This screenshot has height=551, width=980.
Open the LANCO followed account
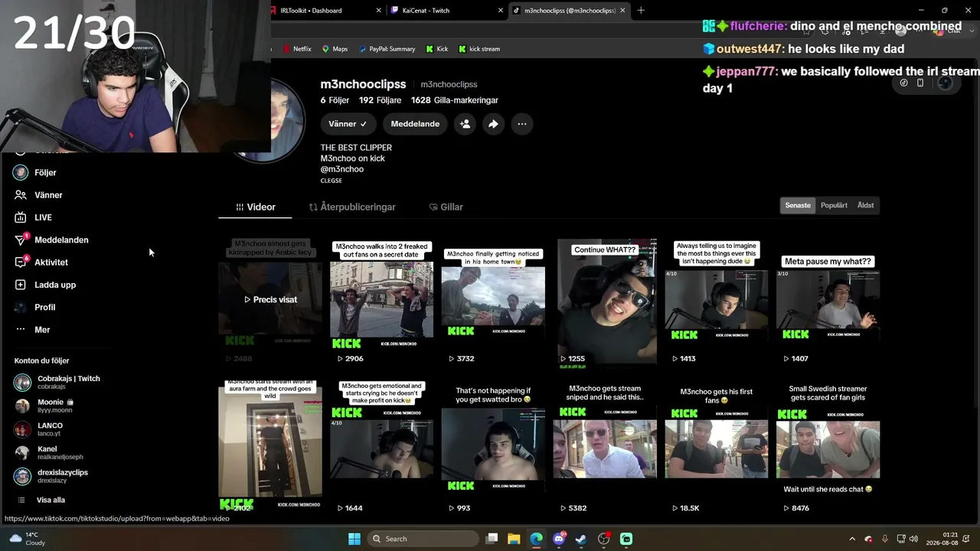point(38,429)
